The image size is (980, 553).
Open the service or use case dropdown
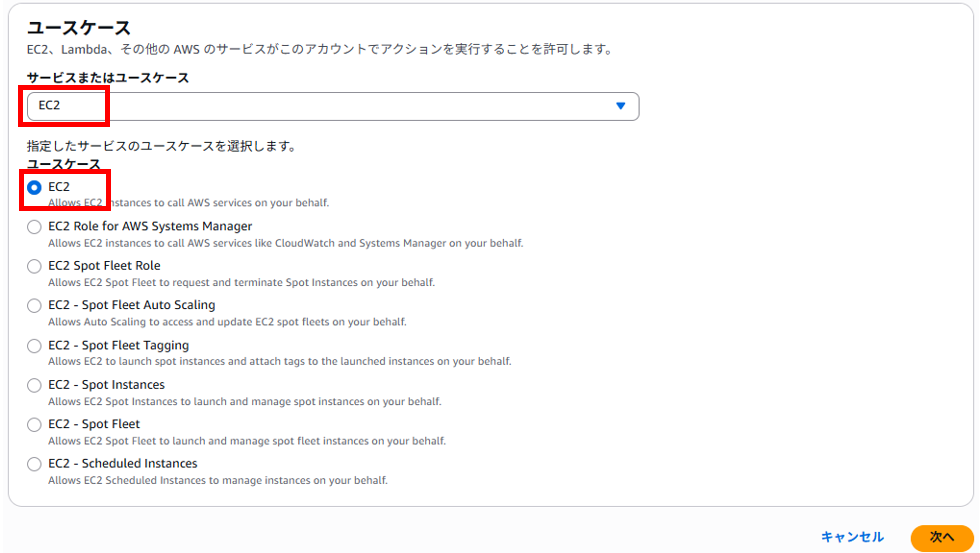[332, 106]
